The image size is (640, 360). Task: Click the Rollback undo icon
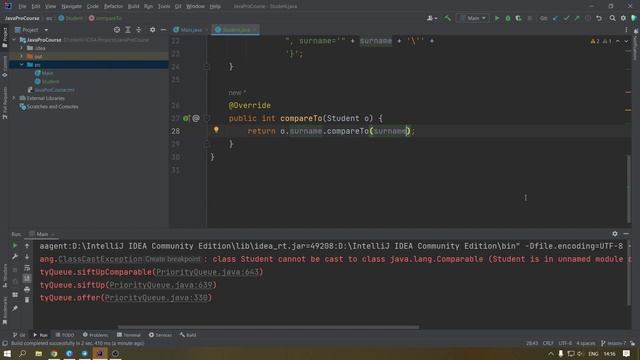click(x=599, y=18)
